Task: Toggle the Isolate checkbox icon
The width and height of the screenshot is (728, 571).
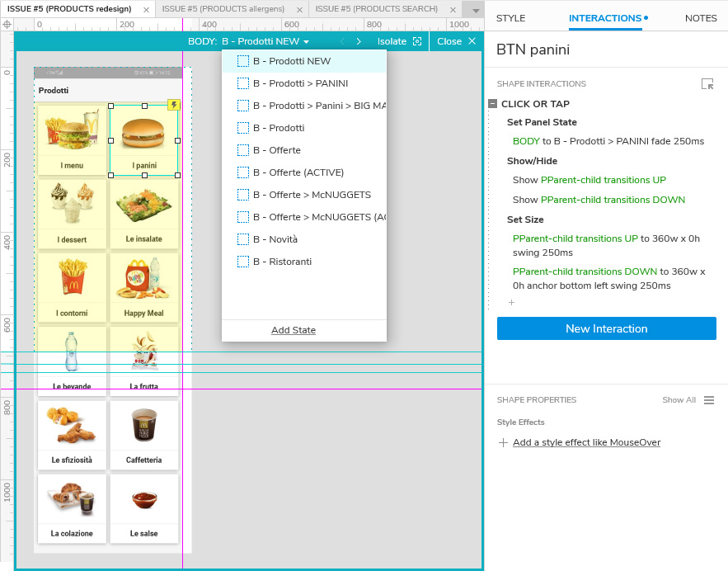Action: coord(416,41)
